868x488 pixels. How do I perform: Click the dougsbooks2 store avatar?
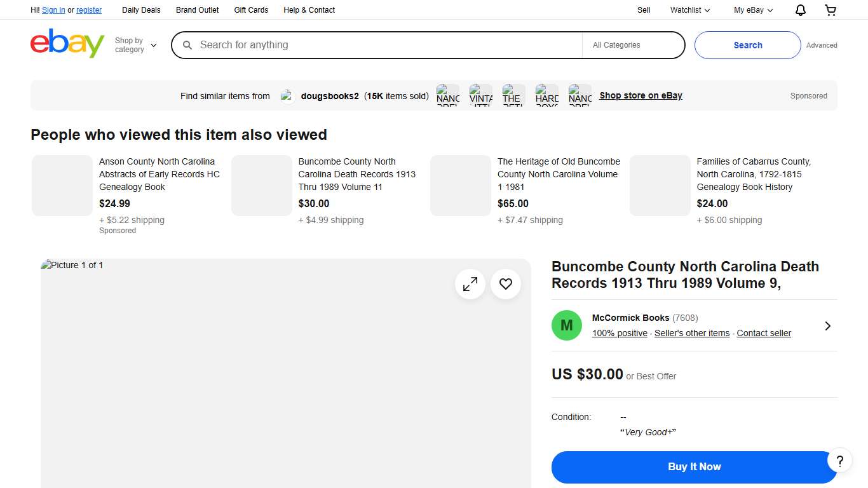pyautogui.click(x=287, y=95)
